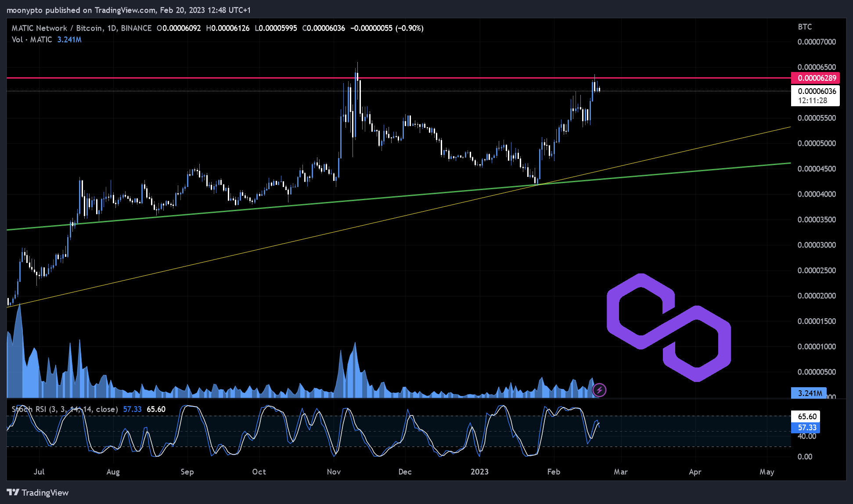Click the Vol · MATIC indicator label
853x504 pixels.
coord(32,40)
